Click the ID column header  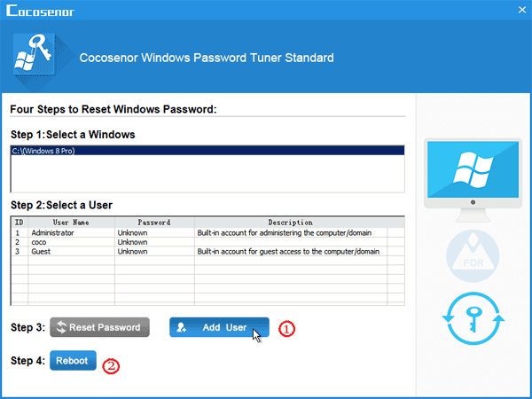pyautogui.click(x=20, y=223)
